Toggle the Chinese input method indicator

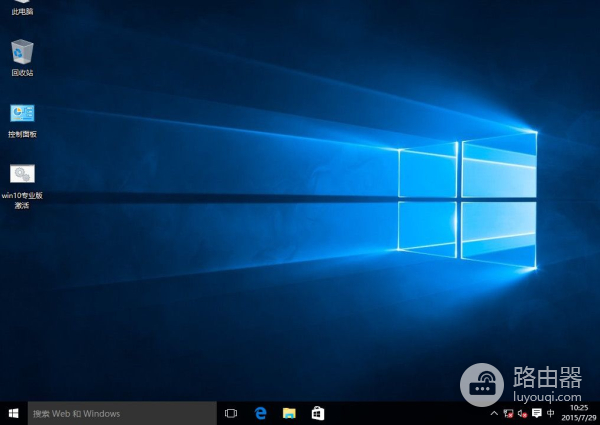point(552,413)
